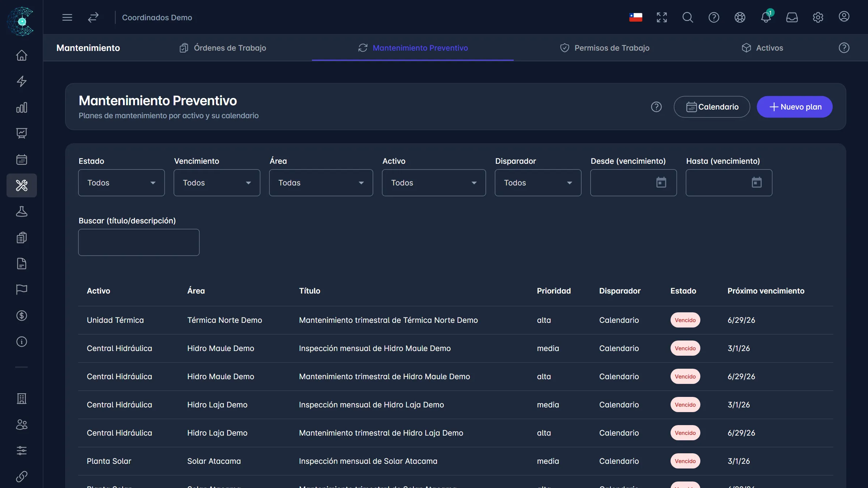Open Mantenimiento trimestral de Térmica Norte Demo row

click(456, 320)
